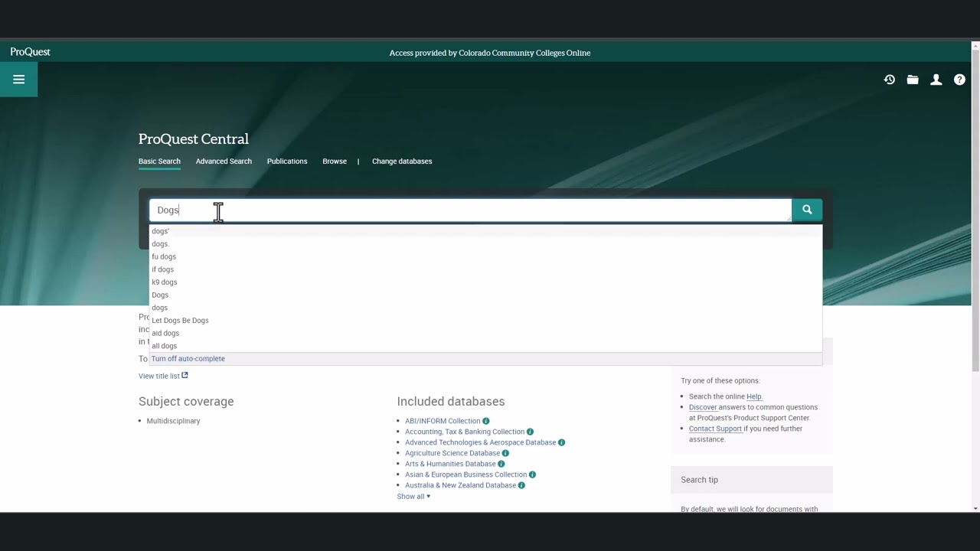The width and height of the screenshot is (980, 551).
Task: Open View title list link
Action: point(159,376)
